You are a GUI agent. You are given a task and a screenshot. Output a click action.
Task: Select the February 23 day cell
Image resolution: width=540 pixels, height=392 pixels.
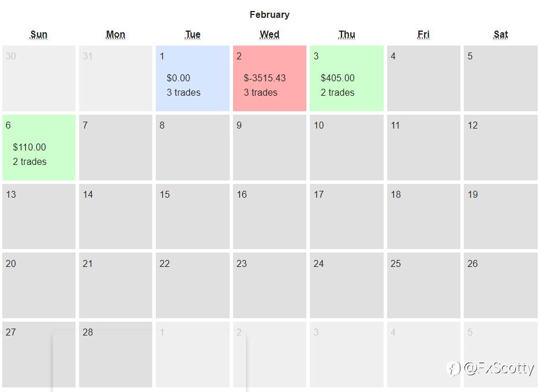269,285
